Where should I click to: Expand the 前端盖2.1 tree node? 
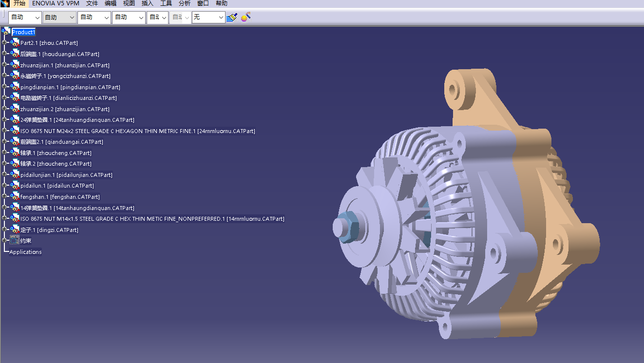pyautogui.click(x=4, y=141)
